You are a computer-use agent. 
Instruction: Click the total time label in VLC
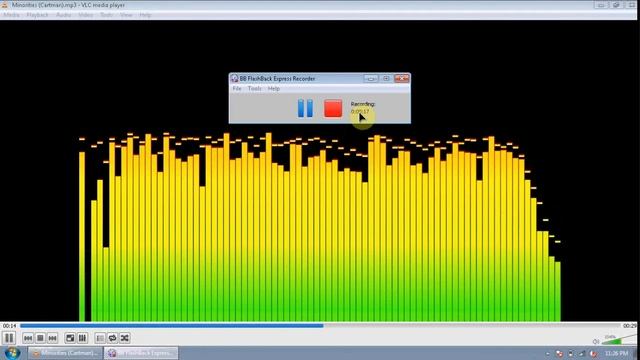[629, 326]
